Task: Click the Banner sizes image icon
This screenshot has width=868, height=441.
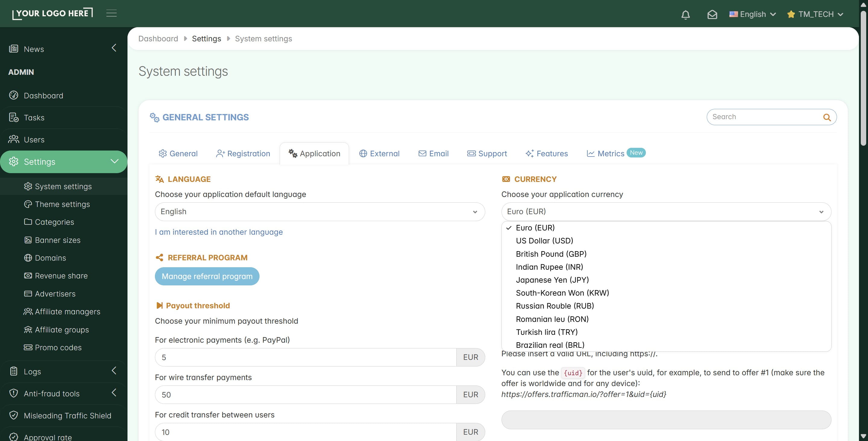Action: 28,240
